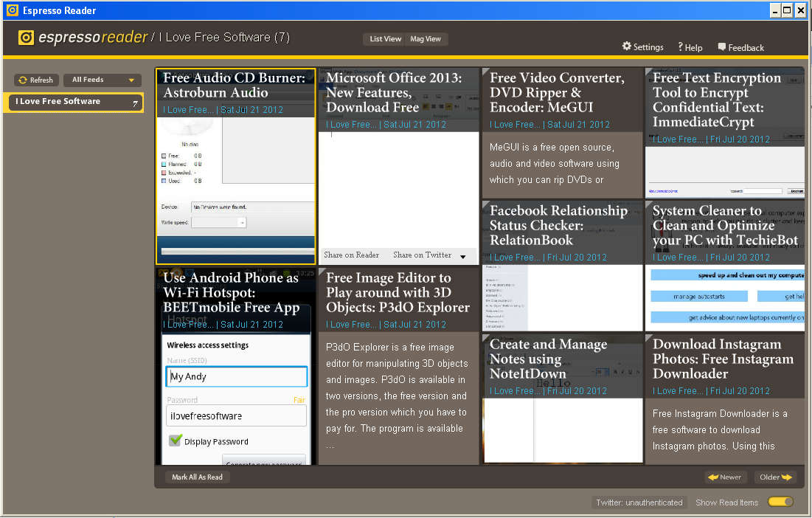
Task: Click the 'I Love Free Software (7)' header title
Action: coord(224,38)
